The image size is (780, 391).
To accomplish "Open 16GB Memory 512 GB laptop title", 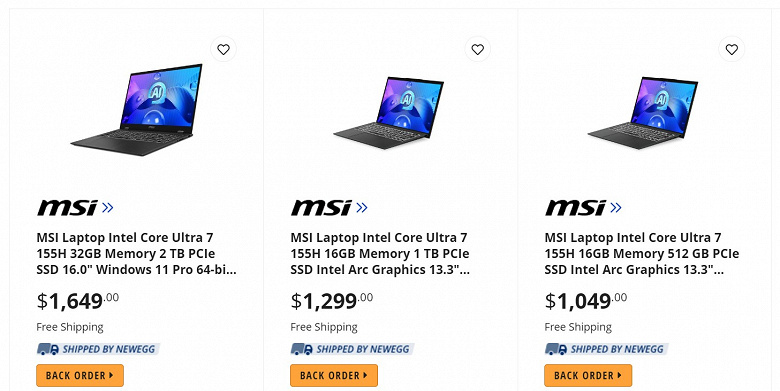I will pos(642,254).
